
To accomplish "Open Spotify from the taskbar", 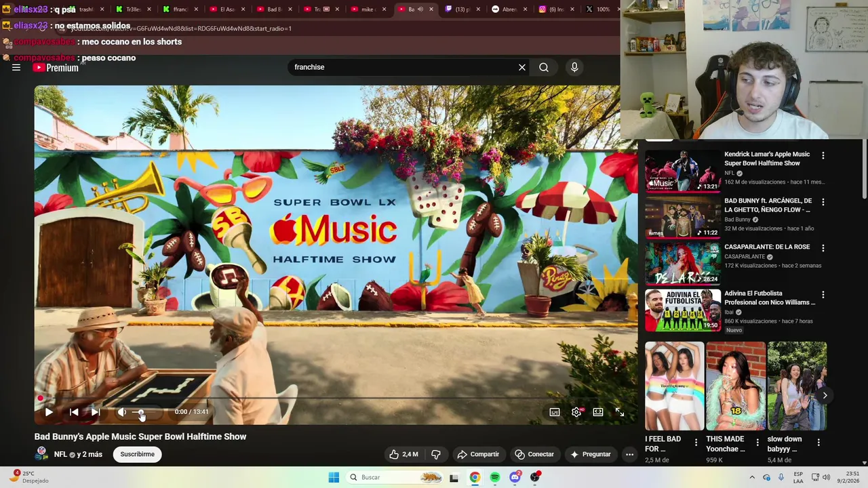I will click(x=495, y=477).
